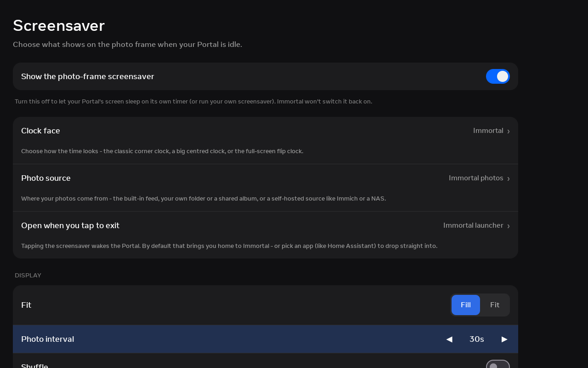Open the Photo source setting

[266, 188]
